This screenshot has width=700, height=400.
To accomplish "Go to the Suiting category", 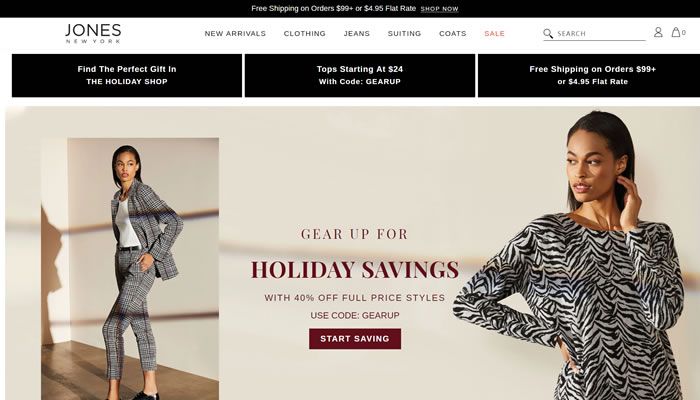I will point(404,33).
